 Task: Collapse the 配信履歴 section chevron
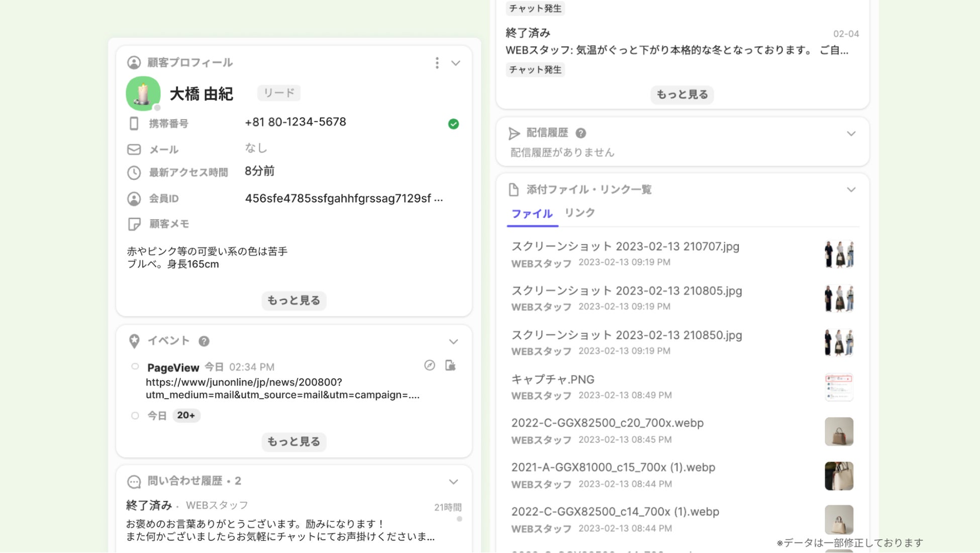coord(851,134)
